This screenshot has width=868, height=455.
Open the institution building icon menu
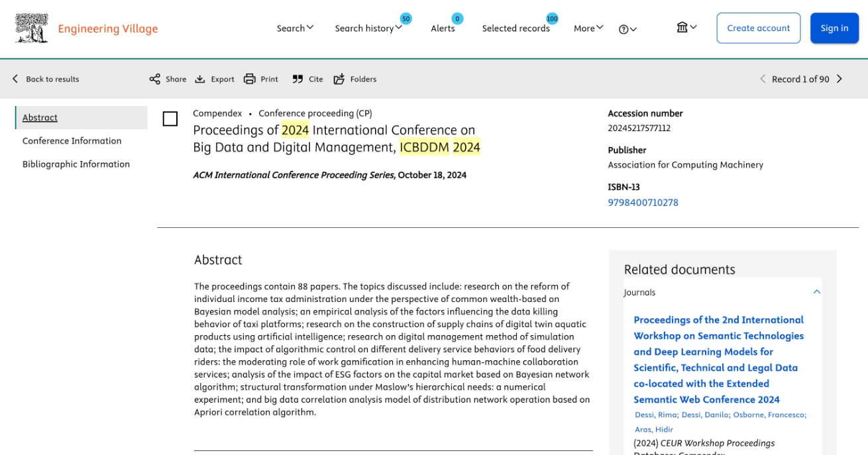(x=686, y=27)
